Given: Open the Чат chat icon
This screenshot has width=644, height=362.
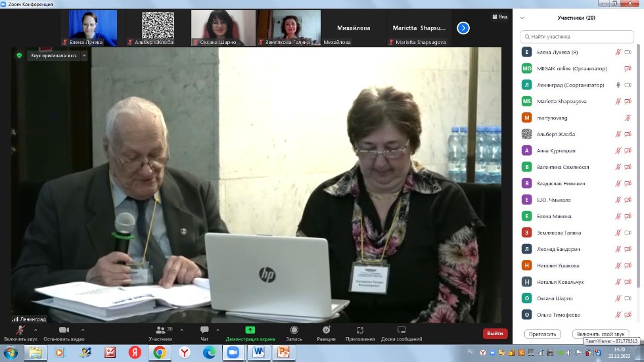Looking at the screenshot, I should (x=204, y=331).
